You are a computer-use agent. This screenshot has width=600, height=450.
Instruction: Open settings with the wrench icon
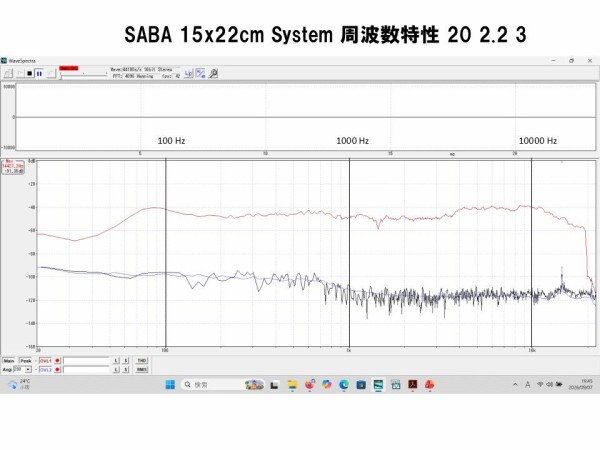(213, 73)
